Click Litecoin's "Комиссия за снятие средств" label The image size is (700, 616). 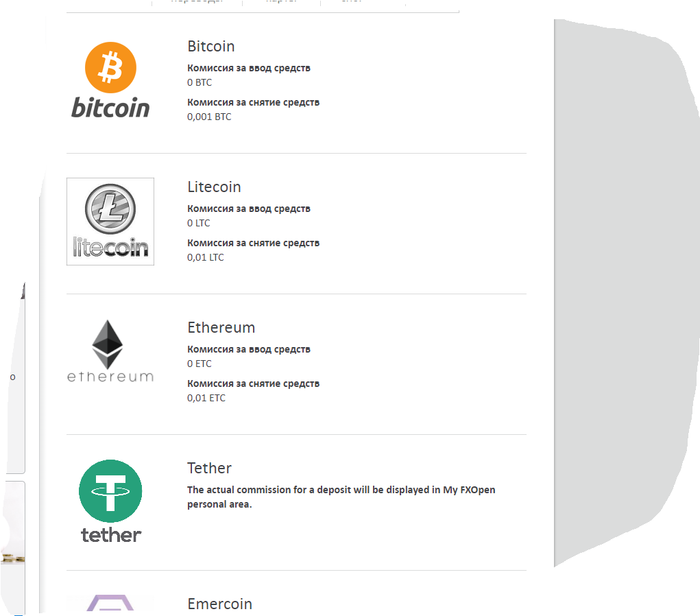(x=253, y=243)
